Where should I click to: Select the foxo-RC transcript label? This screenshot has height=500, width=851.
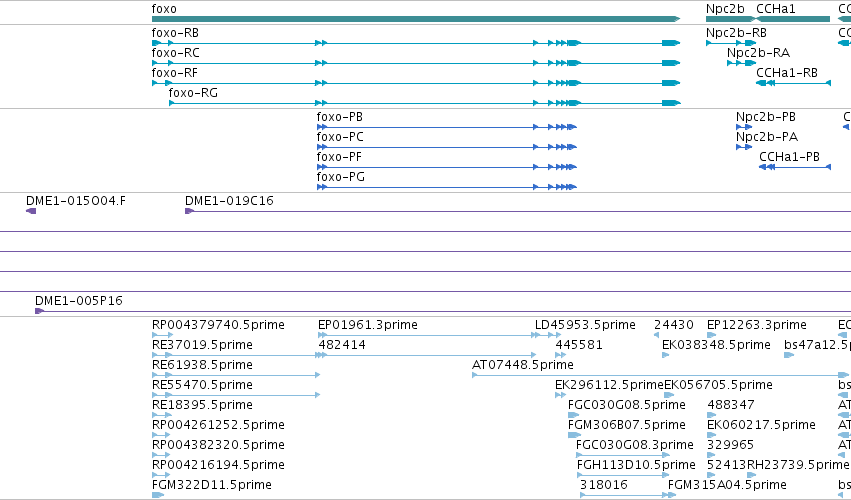175,53
